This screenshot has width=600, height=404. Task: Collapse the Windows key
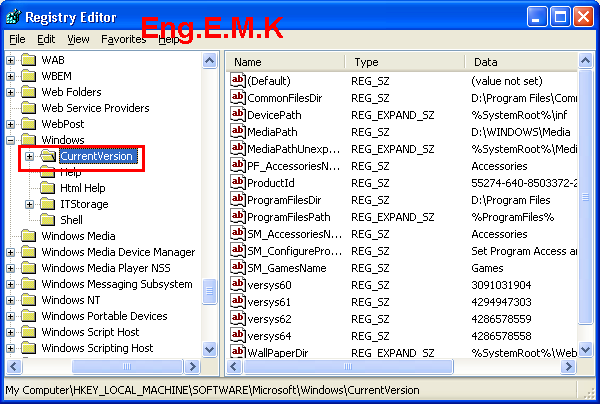tap(11, 140)
